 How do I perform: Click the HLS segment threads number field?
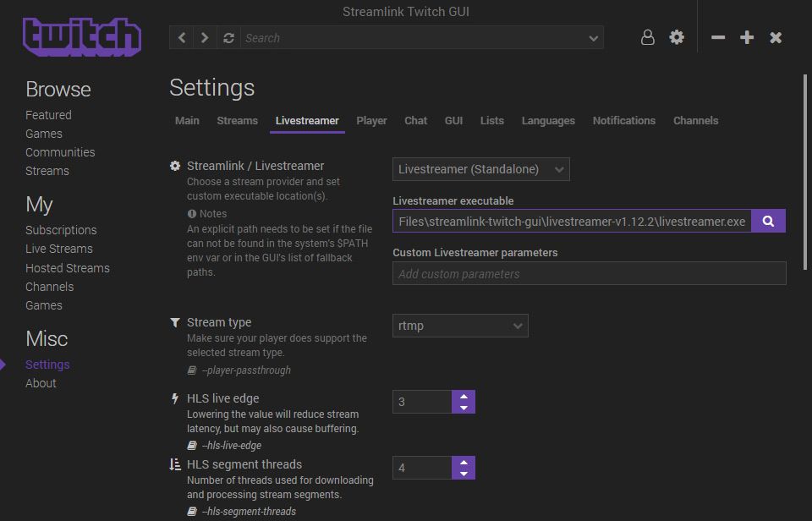click(422, 468)
